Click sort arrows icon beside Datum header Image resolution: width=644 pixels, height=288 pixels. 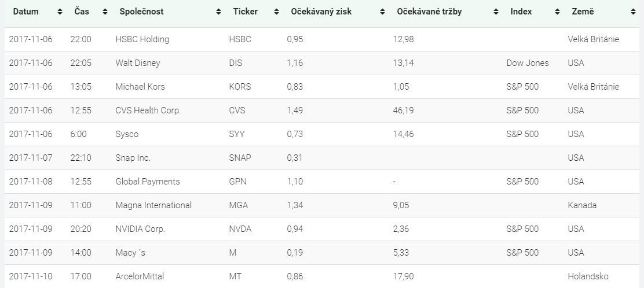coord(60,12)
